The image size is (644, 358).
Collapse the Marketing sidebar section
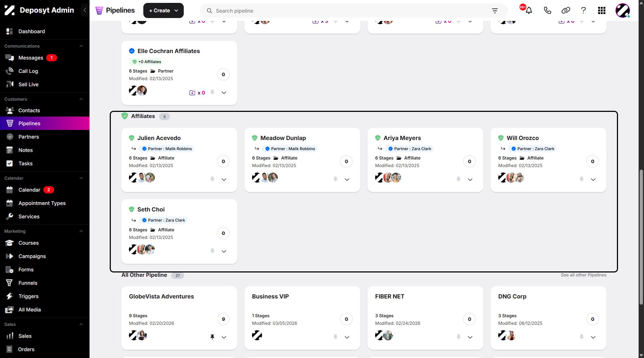[x=81, y=231]
